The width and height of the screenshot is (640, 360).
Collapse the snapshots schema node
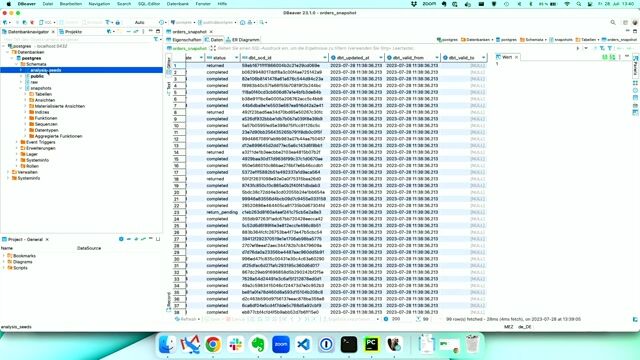tap(21, 88)
